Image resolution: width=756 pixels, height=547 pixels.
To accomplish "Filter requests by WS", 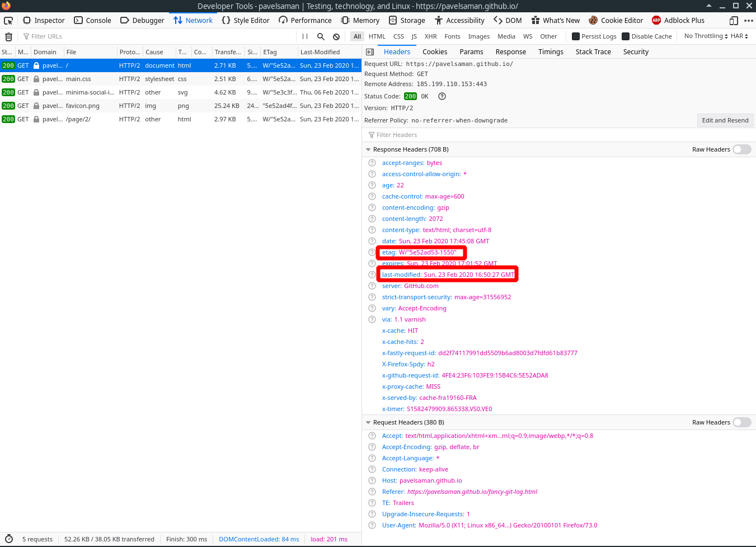I will pos(528,36).
